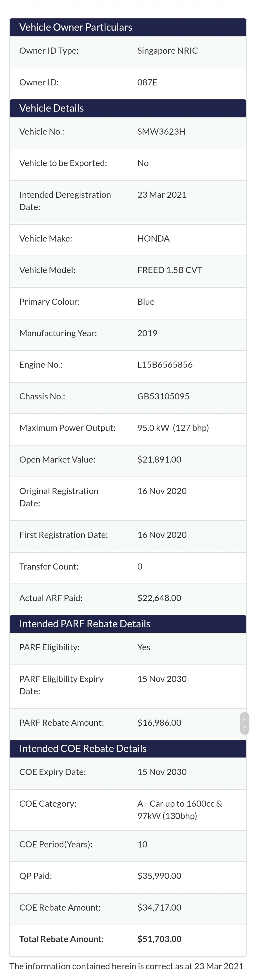Click the Vehicle Owner Particulars section header

76,27
